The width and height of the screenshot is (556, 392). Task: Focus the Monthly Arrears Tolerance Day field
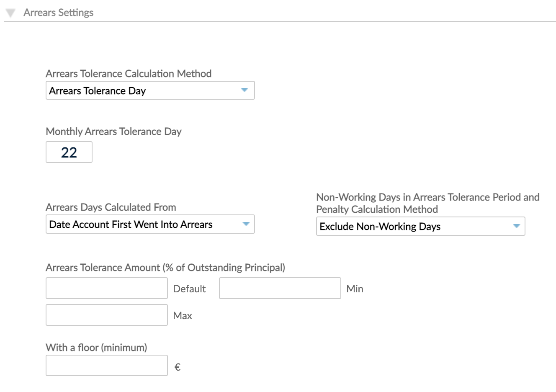tap(69, 152)
